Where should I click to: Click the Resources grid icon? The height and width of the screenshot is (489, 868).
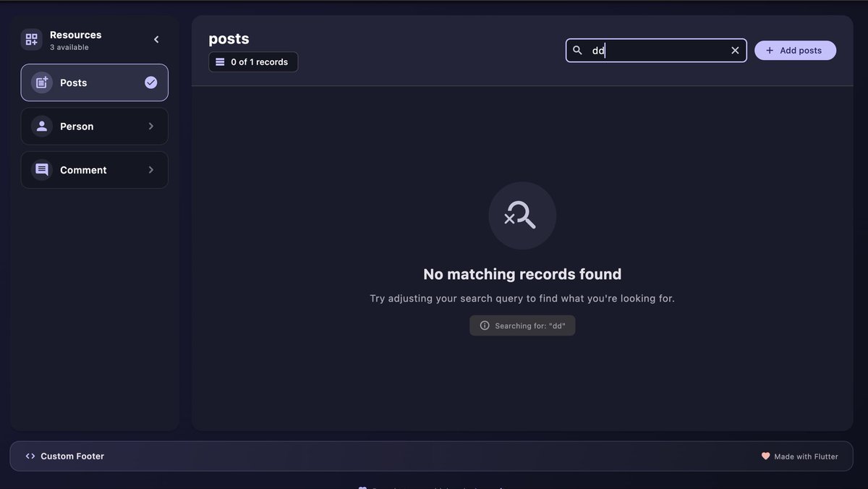(32, 40)
